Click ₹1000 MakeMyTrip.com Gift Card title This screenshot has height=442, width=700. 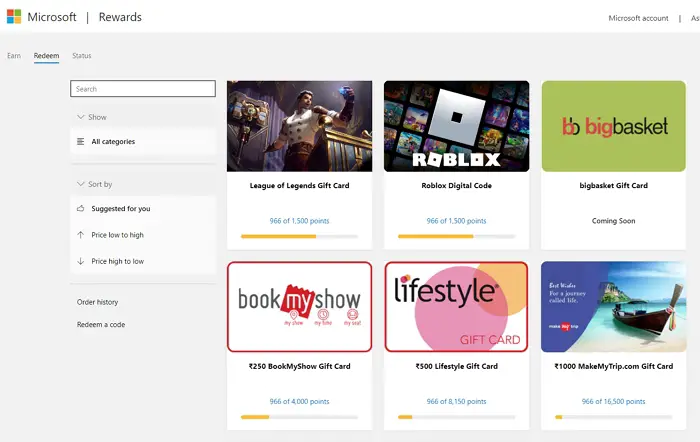pyautogui.click(x=614, y=367)
